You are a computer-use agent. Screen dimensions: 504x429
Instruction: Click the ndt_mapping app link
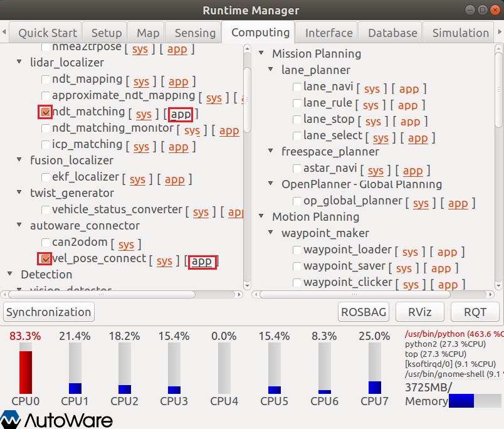coord(179,82)
